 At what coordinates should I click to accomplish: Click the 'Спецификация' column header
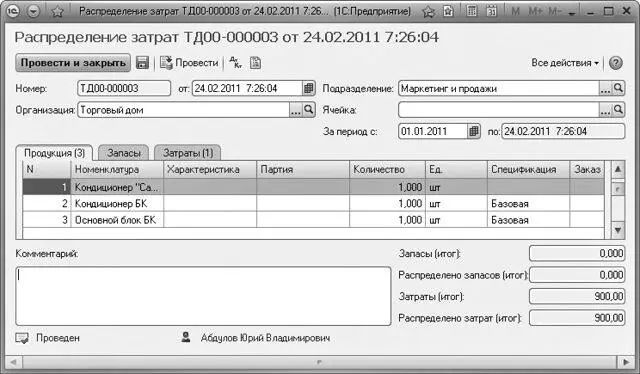(x=529, y=169)
